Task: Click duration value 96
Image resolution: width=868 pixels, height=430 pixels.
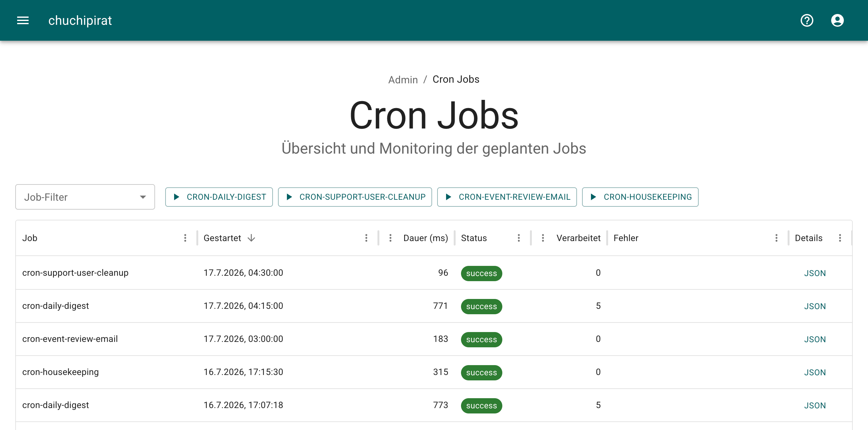Action: tap(443, 273)
